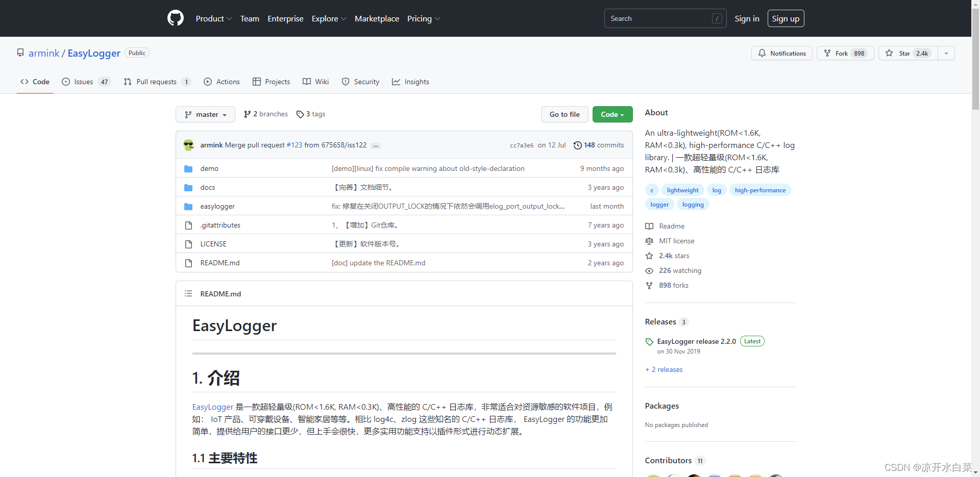Click the Go to file button
The image size is (980, 477).
pyautogui.click(x=565, y=114)
